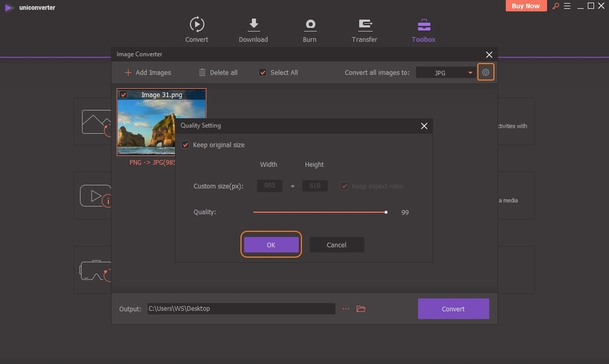Open the settings gear beside JPG format
The width and height of the screenshot is (609, 364).
coord(486,72)
